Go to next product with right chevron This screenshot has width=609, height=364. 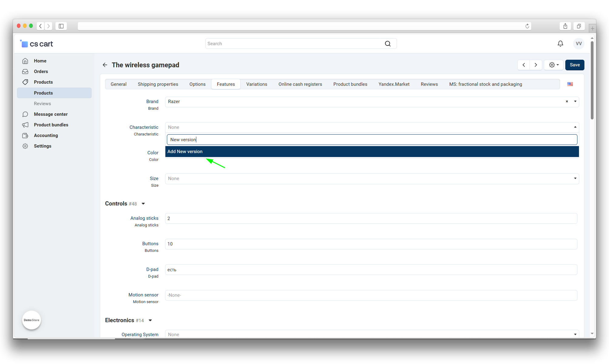click(536, 65)
